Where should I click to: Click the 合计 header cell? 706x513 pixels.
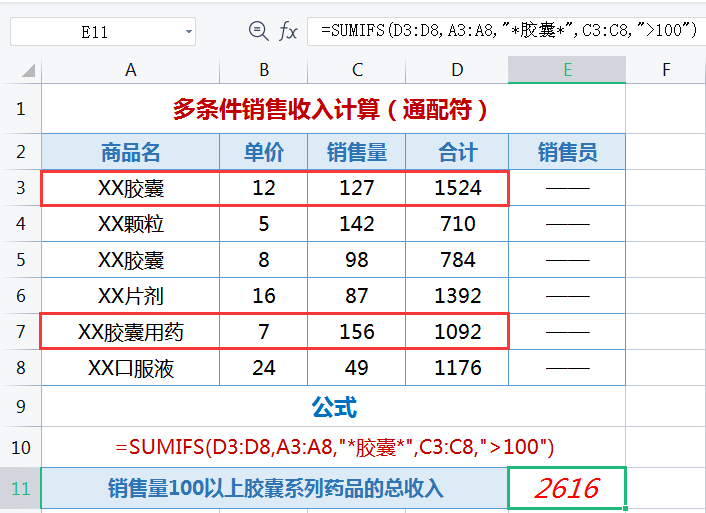457,152
